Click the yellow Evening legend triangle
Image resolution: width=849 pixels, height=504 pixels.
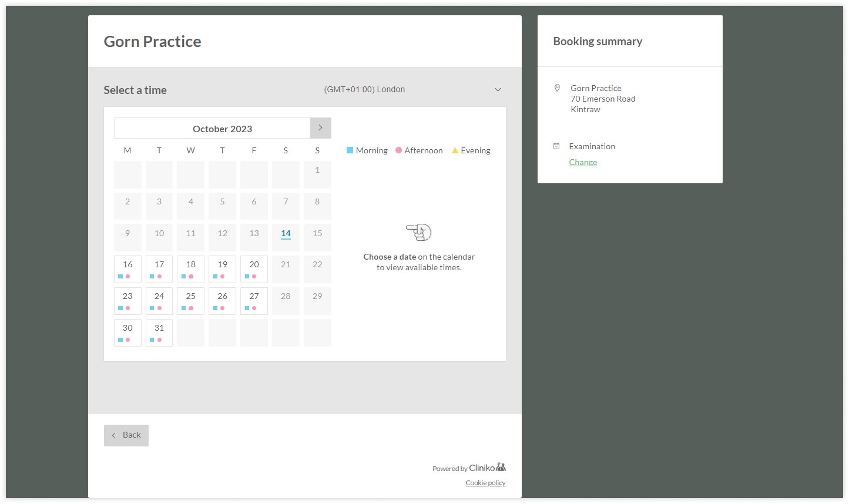(x=455, y=150)
